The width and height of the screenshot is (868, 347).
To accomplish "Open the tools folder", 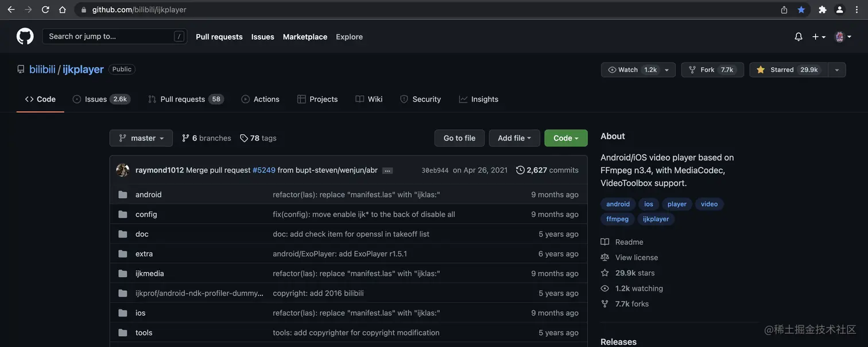I will point(144,333).
